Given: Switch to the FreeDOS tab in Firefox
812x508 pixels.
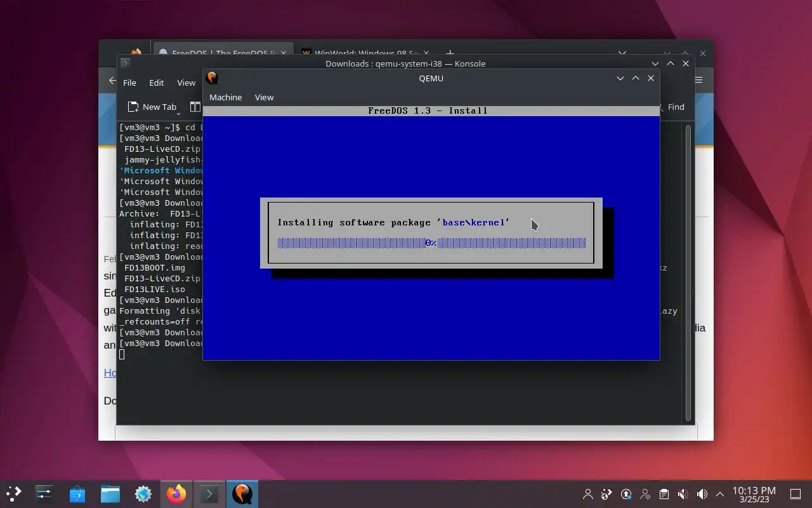Looking at the screenshot, I should point(222,53).
